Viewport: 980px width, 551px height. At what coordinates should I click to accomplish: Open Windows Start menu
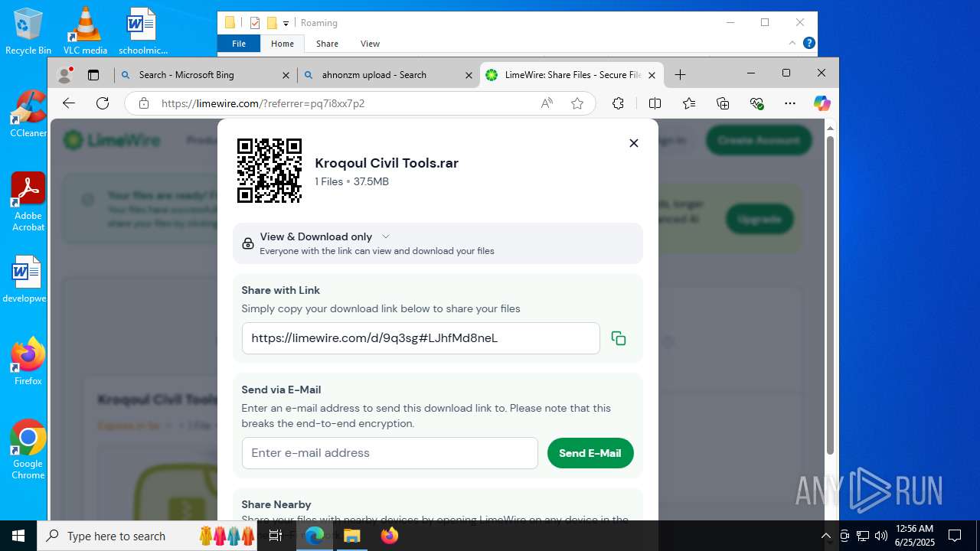tap(18, 536)
